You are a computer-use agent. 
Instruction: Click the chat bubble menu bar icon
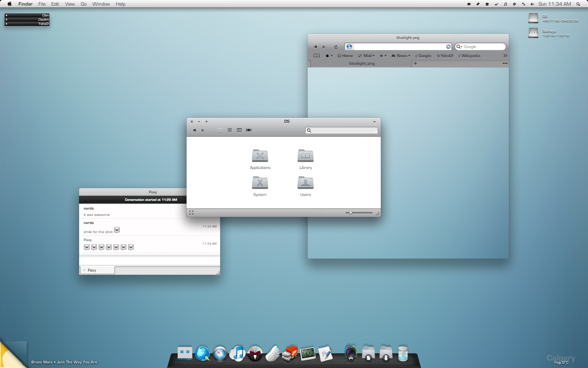(469, 4)
